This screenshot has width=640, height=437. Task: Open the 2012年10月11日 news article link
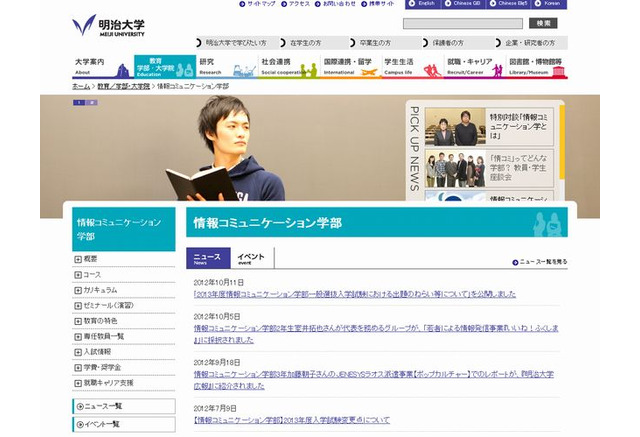(x=355, y=294)
